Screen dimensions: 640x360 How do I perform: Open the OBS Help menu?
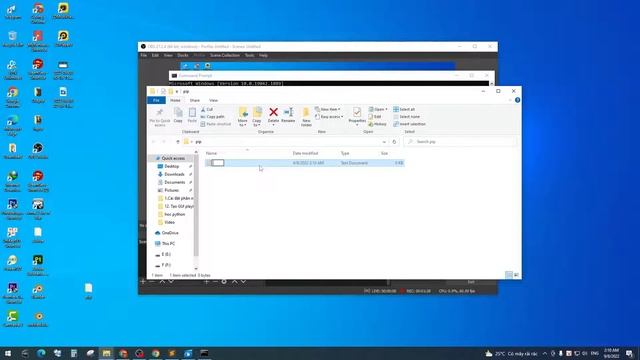(x=264, y=55)
